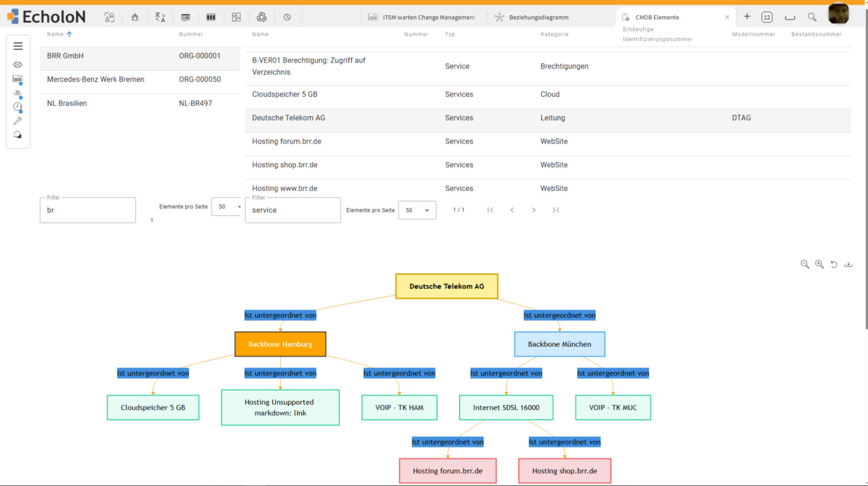Open the organization contacts toolbar icon

[x=109, y=17]
